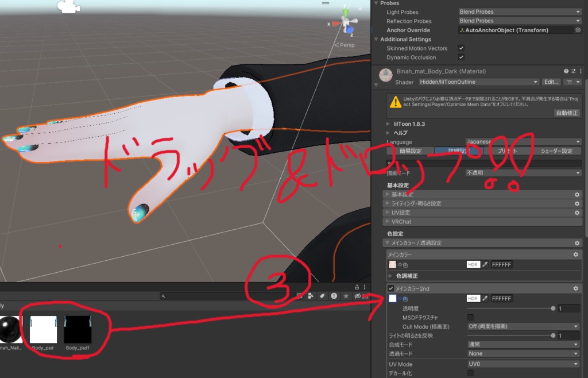The height and width of the screenshot is (378, 588).
Task: Click the favorites star icon in Project panel
Action: [346, 296]
